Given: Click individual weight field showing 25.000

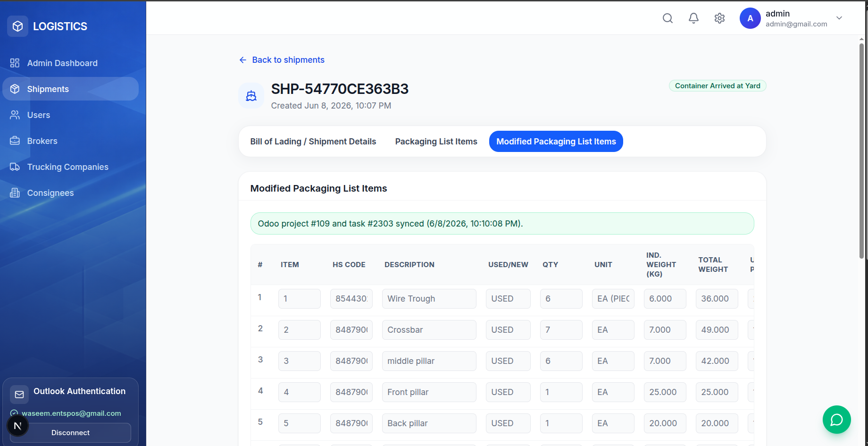Looking at the screenshot, I should coord(665,392).
